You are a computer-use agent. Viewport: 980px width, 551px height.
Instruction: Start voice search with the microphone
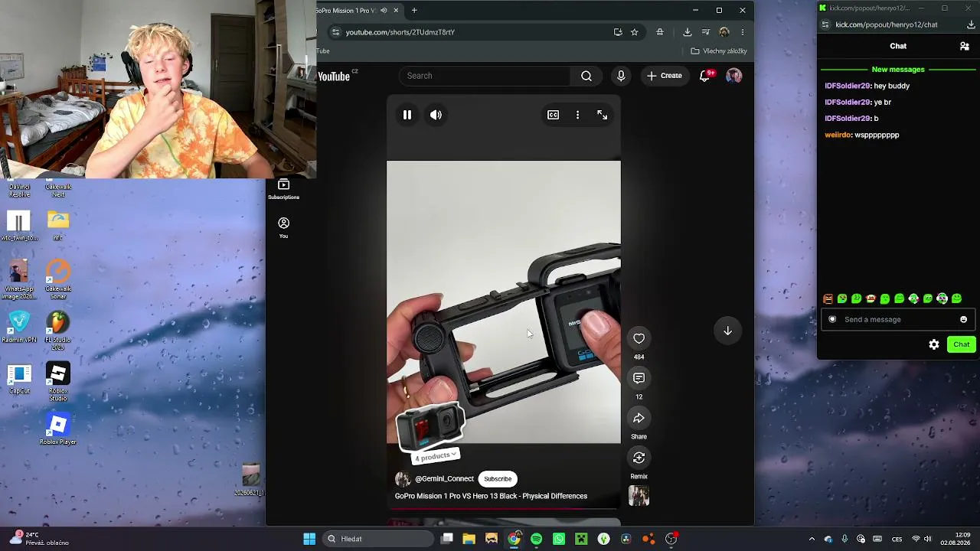621,76
